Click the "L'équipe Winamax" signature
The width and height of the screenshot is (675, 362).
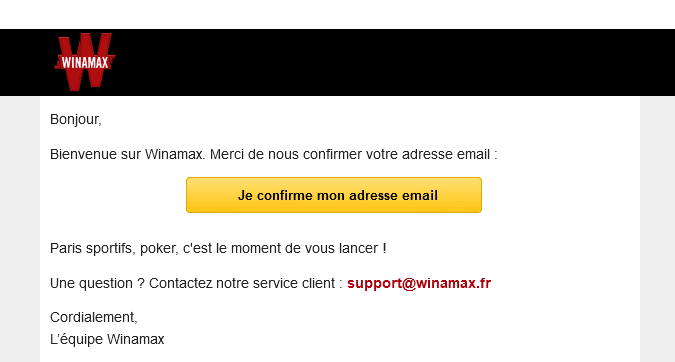(107, 339)
